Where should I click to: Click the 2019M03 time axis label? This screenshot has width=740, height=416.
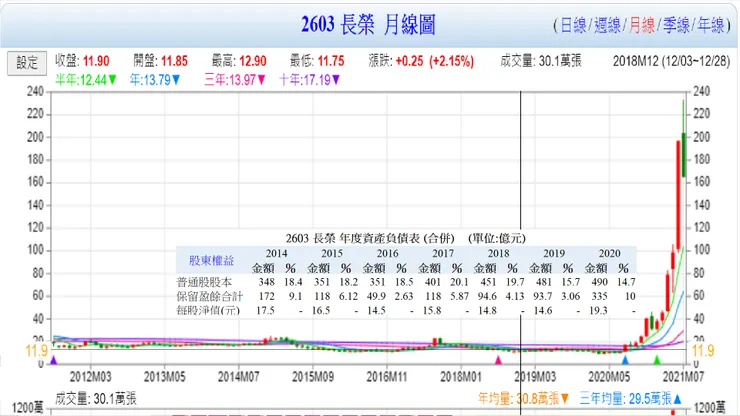coord(535,377)
